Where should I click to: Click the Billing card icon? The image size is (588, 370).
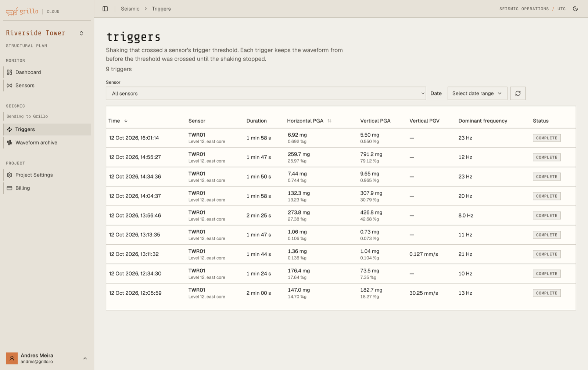[x=10, y=188]
